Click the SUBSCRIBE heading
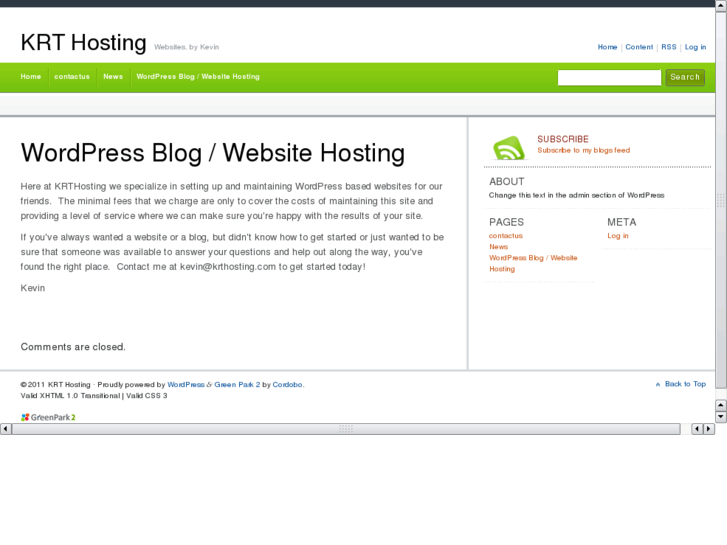The image size is (727, 545). click(x=563, y=139)
